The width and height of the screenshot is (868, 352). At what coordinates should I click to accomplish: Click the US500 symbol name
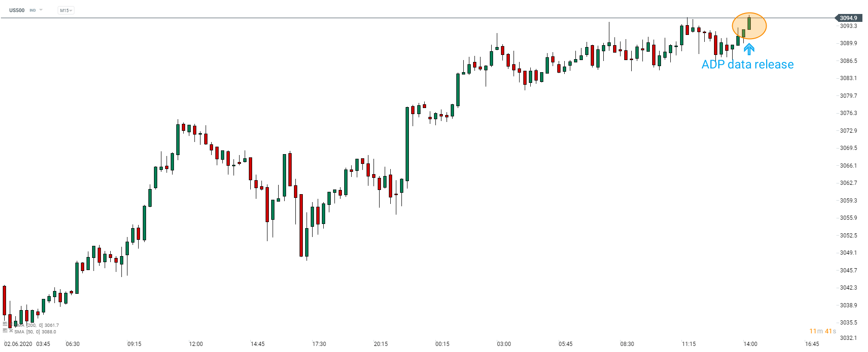point(17,10)
